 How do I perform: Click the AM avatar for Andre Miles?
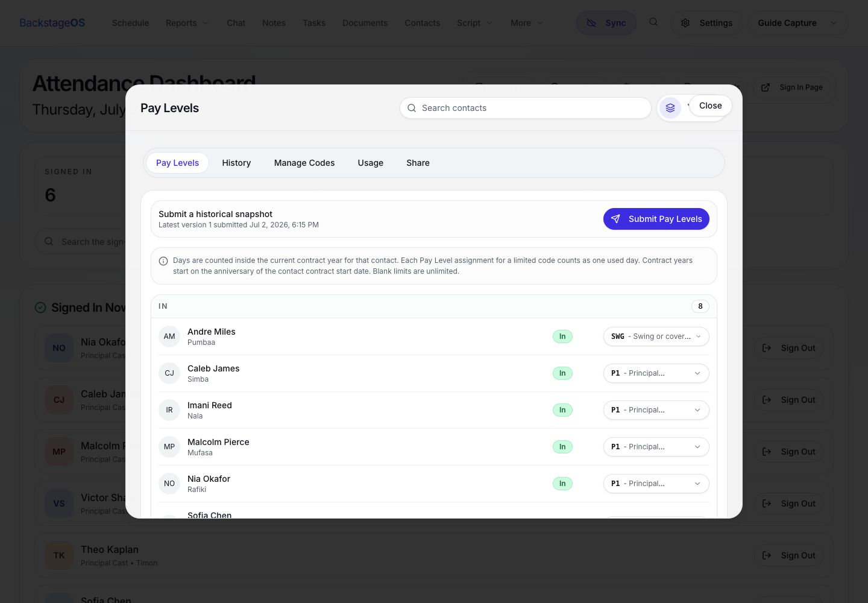169,336
